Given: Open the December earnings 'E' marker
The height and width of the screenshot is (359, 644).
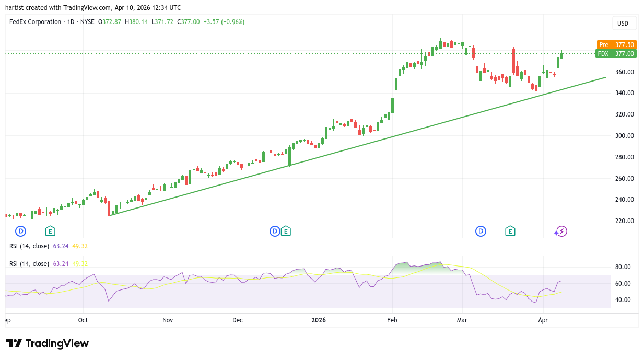Looking at the screenshot, I should [x=286, y=231].
